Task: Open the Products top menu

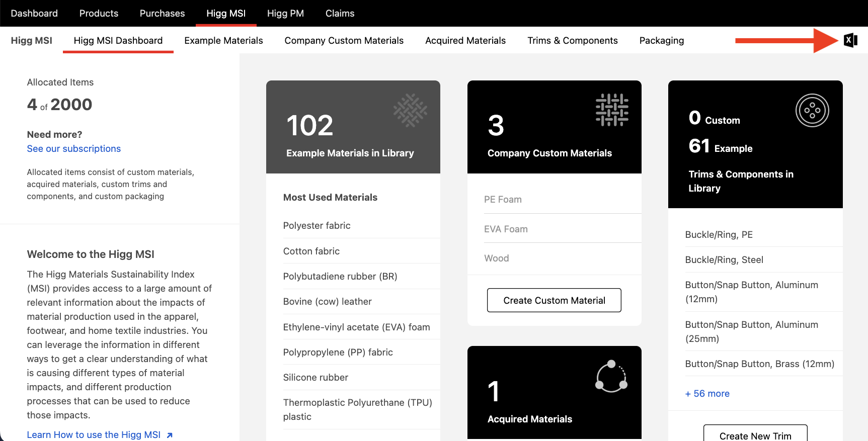Action: (x=99, y=13)
